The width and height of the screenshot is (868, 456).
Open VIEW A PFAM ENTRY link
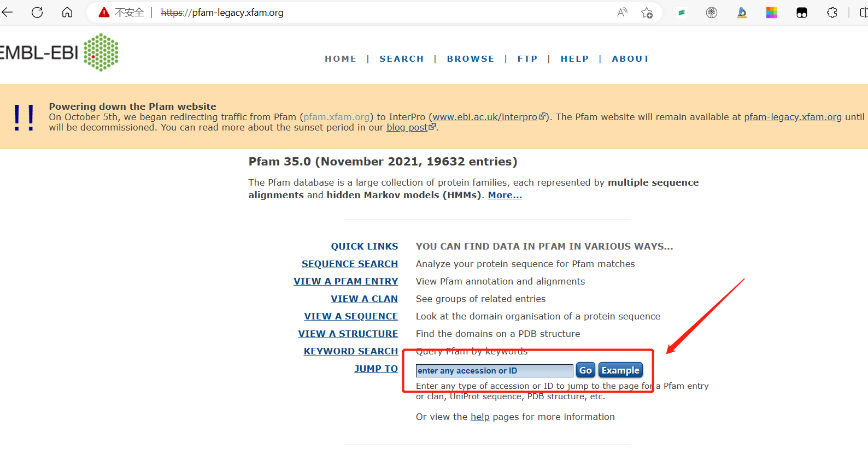[346, 281]
